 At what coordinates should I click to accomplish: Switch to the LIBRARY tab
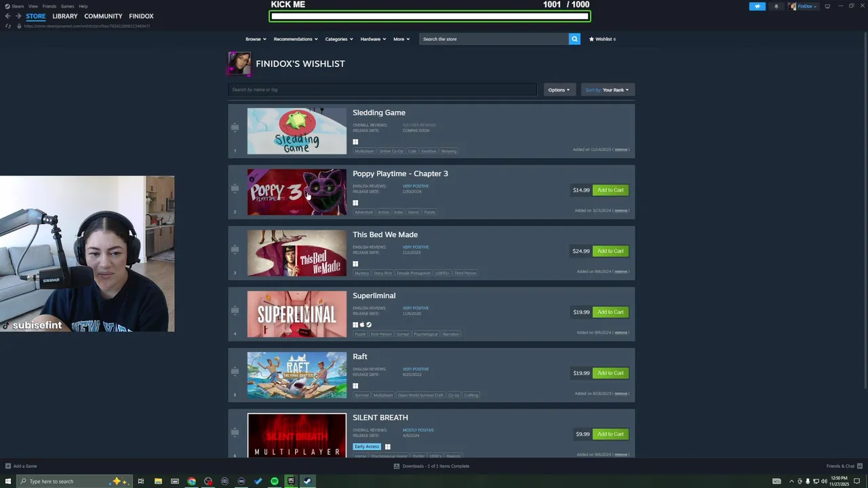click(x=65, y=16)
